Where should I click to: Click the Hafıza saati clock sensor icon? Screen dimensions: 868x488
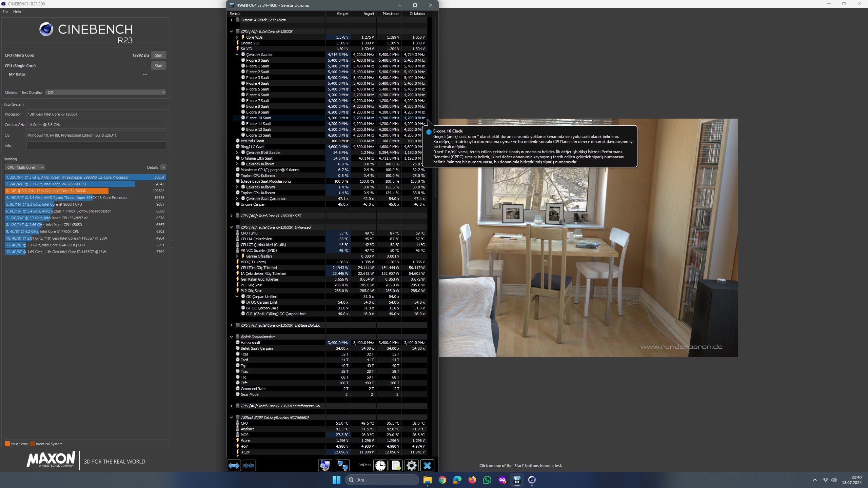(238, 343)
